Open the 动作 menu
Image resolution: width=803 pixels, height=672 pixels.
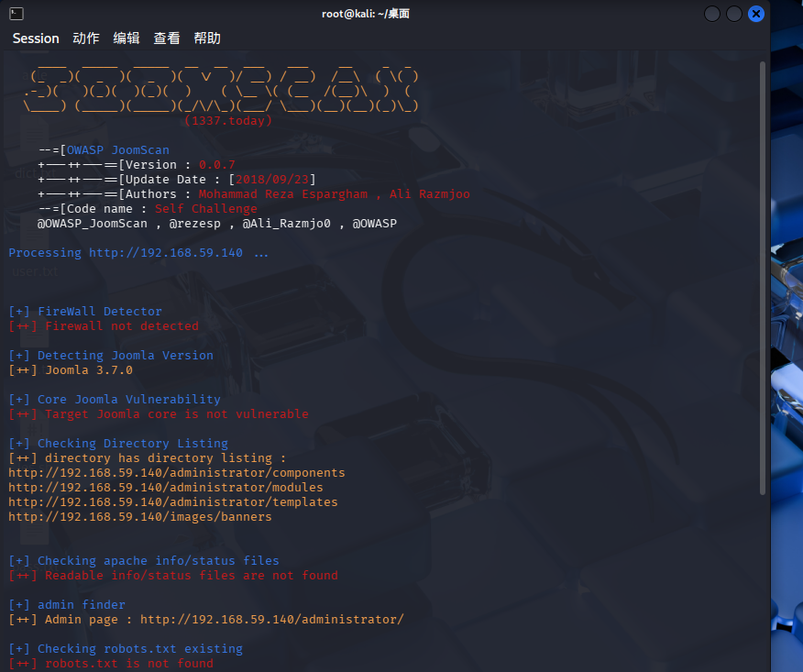coord(86,39)
